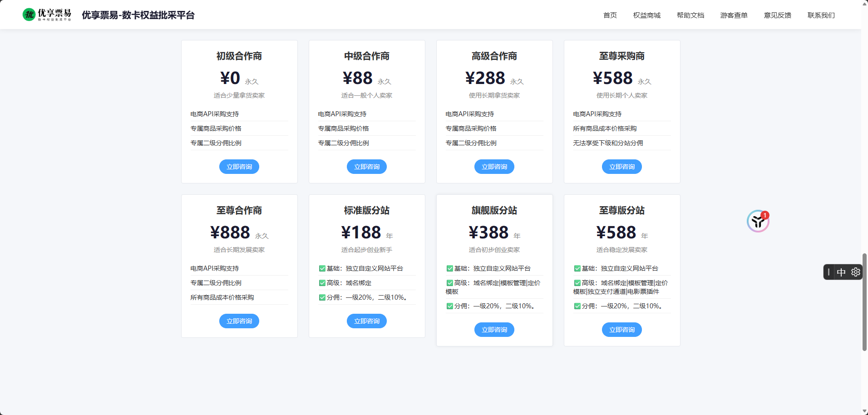Select the 高级合作商 card title
The height and width of the screenshot is (415, 868).
[x=494, y=56]
